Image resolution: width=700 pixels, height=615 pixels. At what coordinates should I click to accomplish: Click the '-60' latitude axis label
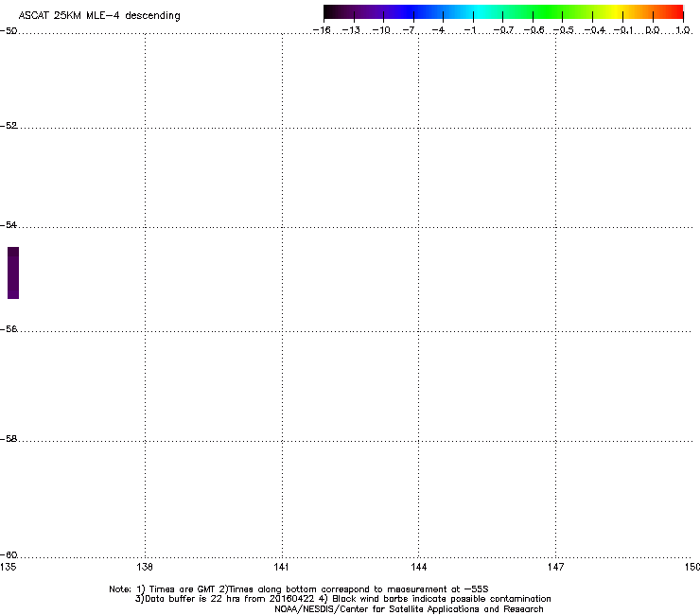pyautogui.click(x=9, y=554)
